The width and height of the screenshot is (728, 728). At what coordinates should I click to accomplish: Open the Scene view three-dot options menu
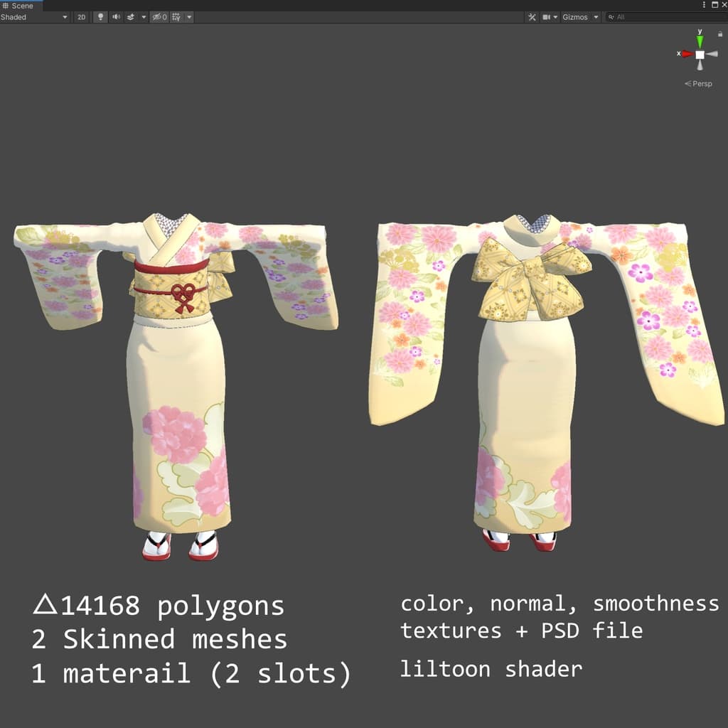point(705,5)
